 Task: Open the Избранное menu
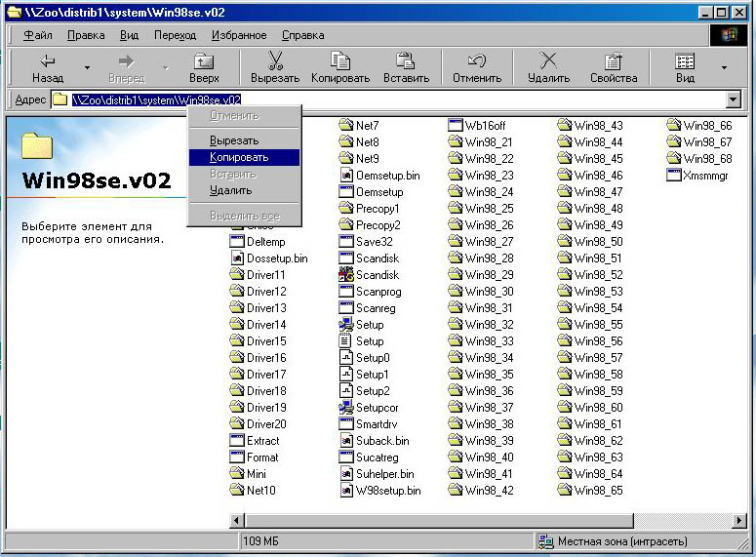239,35
